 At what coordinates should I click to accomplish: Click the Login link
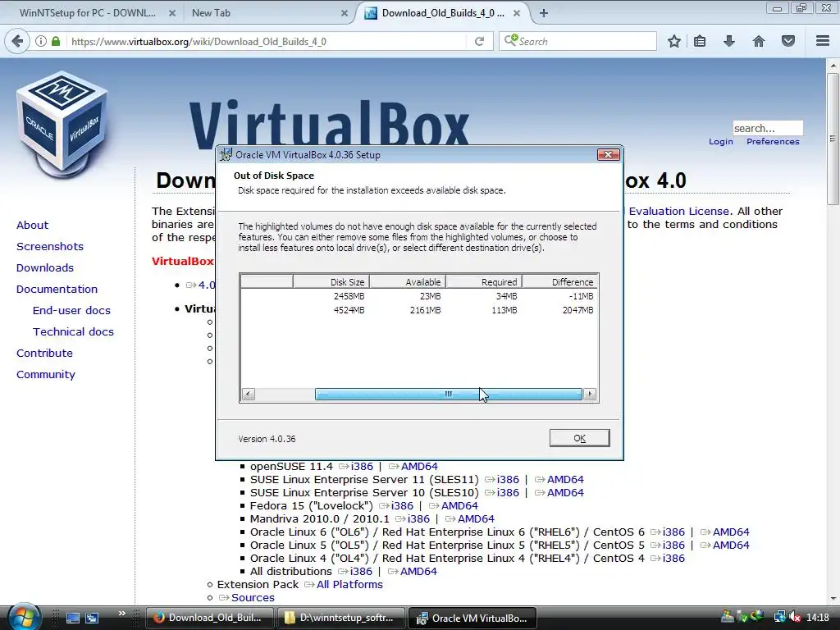pyautogui.click(x=720, y=141)
